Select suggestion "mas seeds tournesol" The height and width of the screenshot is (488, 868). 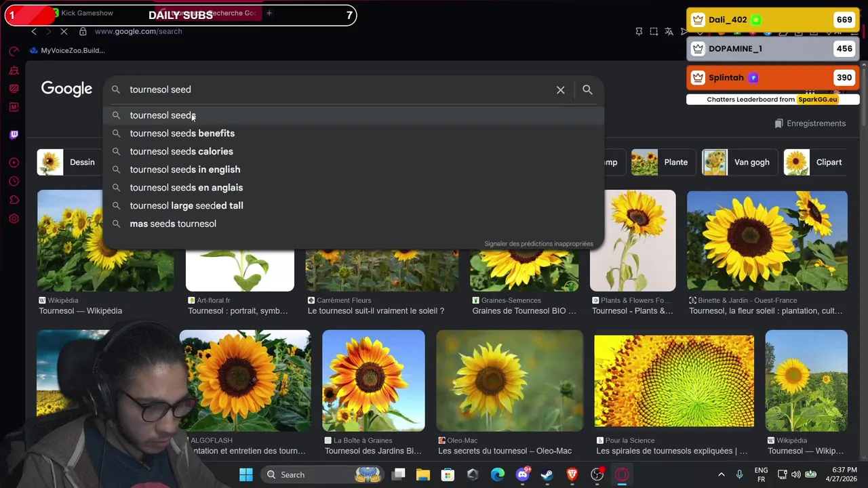click(353, 224)
